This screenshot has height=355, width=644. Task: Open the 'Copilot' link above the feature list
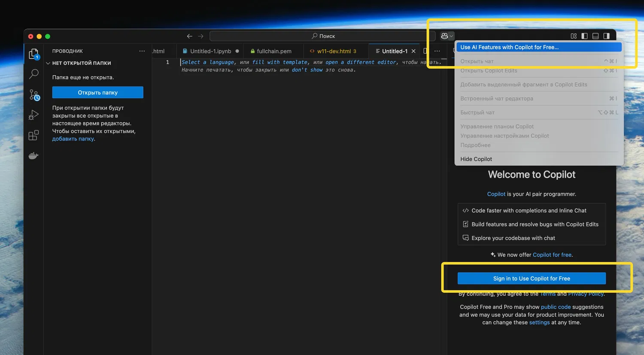point(496,194)
